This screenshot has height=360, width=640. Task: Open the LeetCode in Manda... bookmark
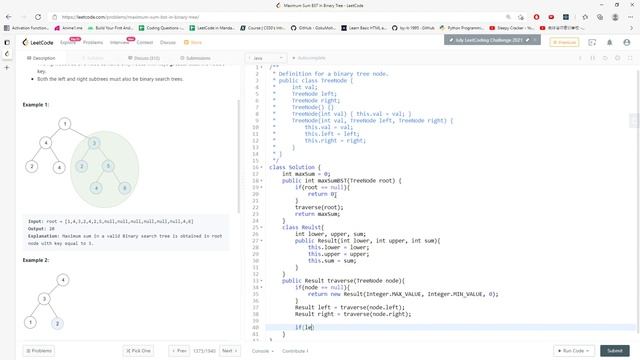(212, 28)
